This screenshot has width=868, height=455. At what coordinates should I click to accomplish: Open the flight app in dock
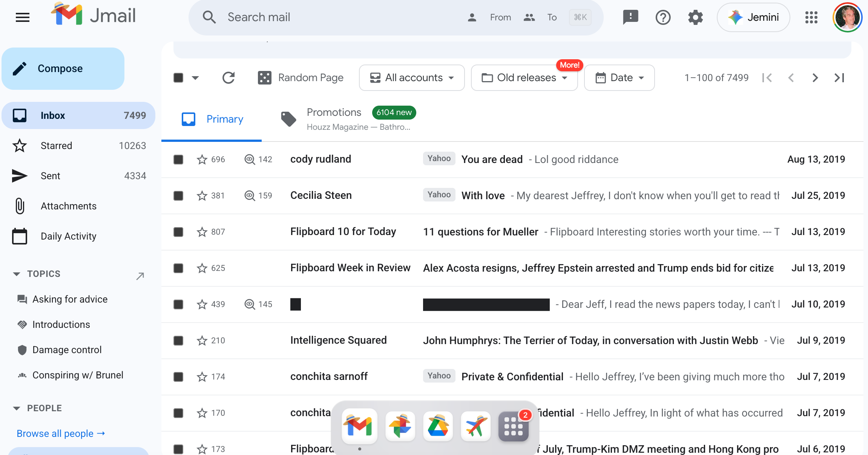click(475, 426)
